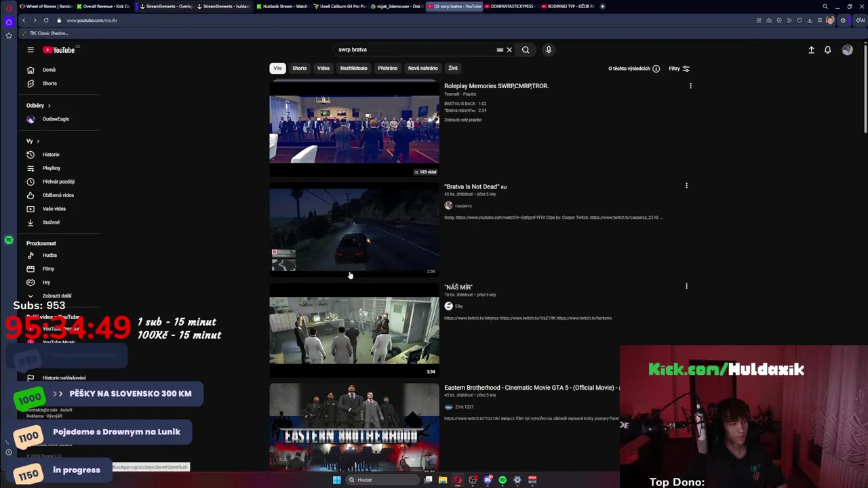
Task: Switch to DONFANTASTICKYPES browser tab
Action: [509, 6]
